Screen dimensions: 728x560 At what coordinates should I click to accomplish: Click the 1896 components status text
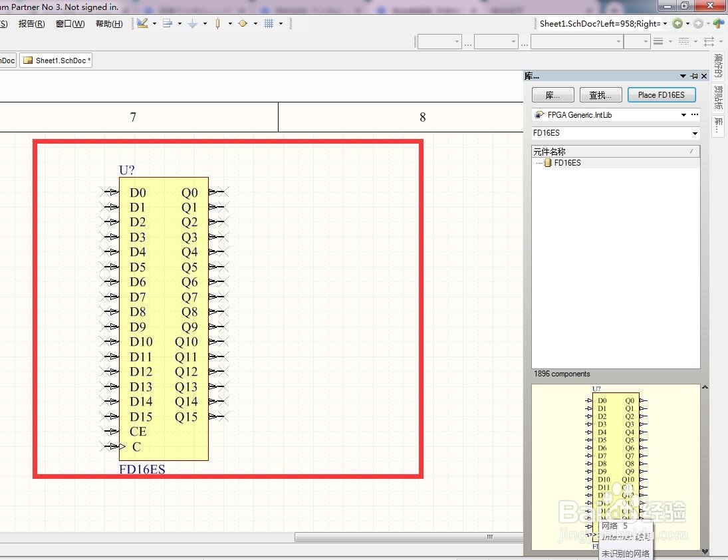tap(562, 374)
